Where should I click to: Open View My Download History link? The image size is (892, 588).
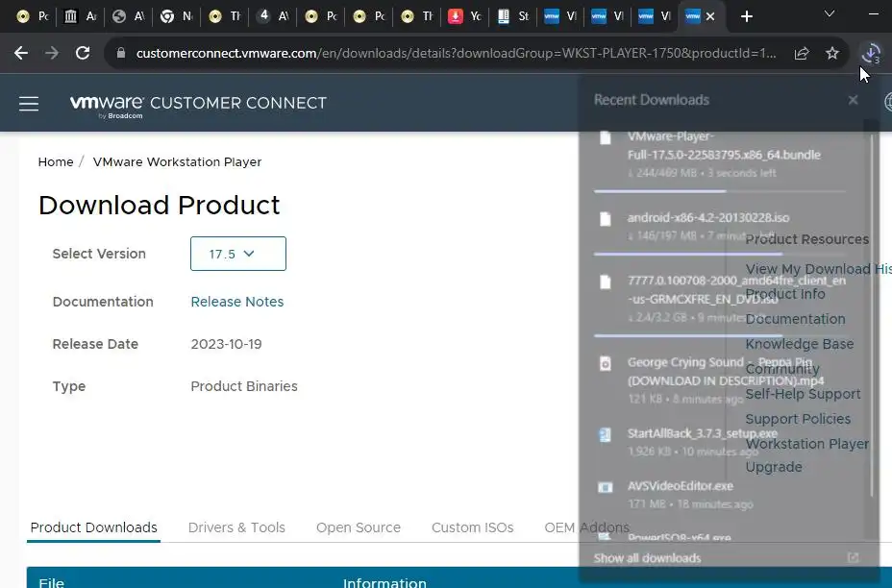click(818, 269)
